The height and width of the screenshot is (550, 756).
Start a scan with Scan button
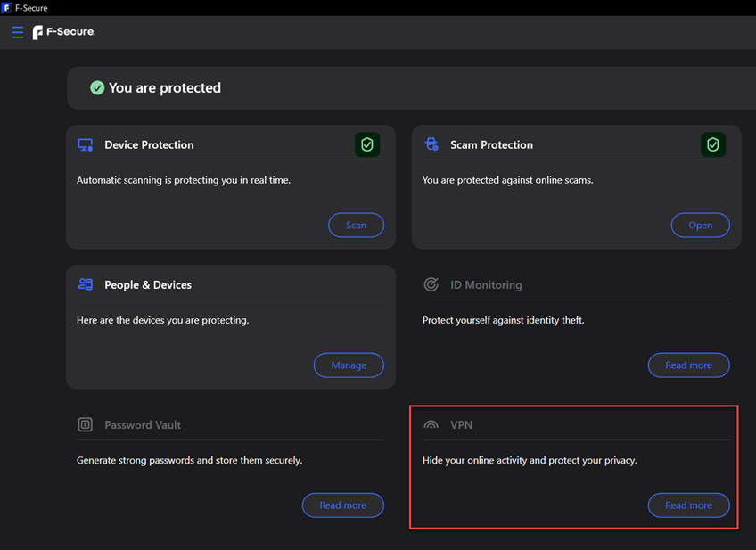(356, 226)
